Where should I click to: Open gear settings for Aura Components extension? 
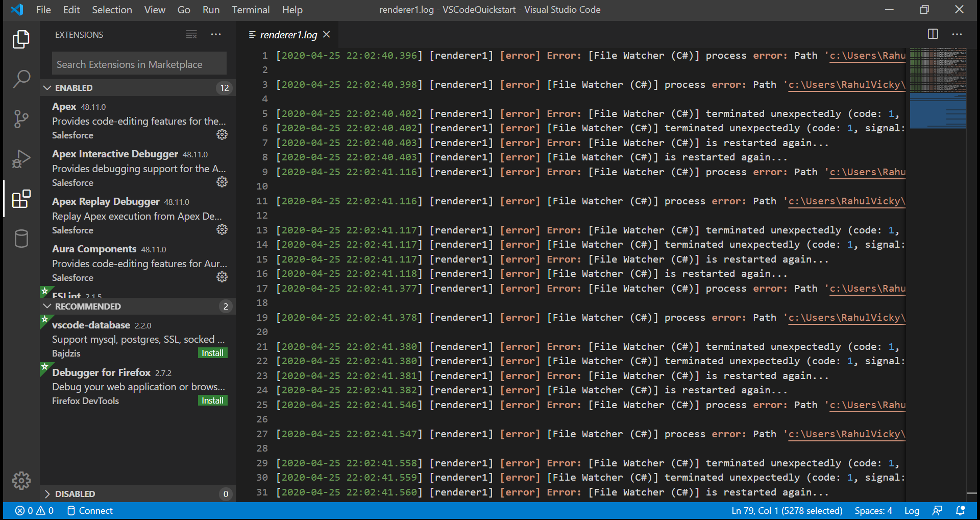pyautogui.click(x=222, y=277)
